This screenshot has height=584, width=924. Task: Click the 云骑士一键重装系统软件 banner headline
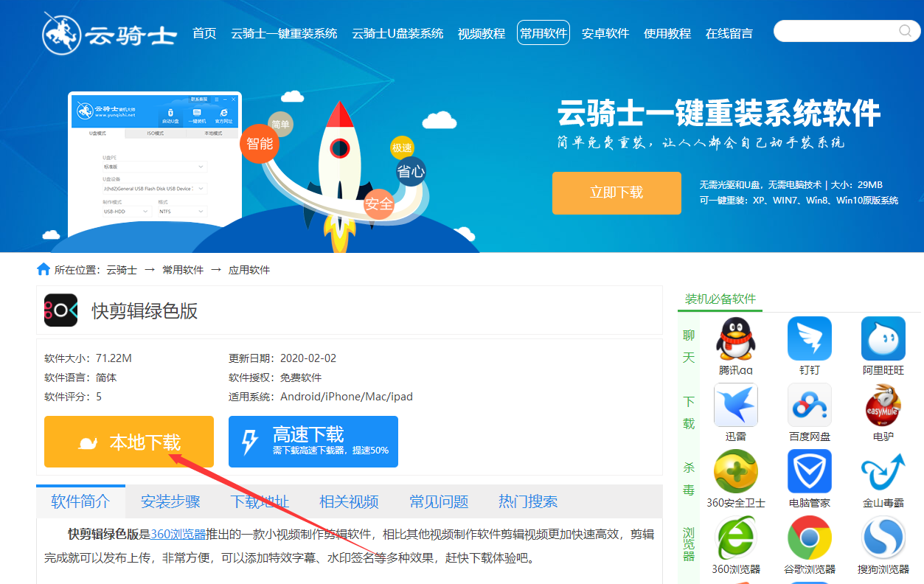pos(719,114)
